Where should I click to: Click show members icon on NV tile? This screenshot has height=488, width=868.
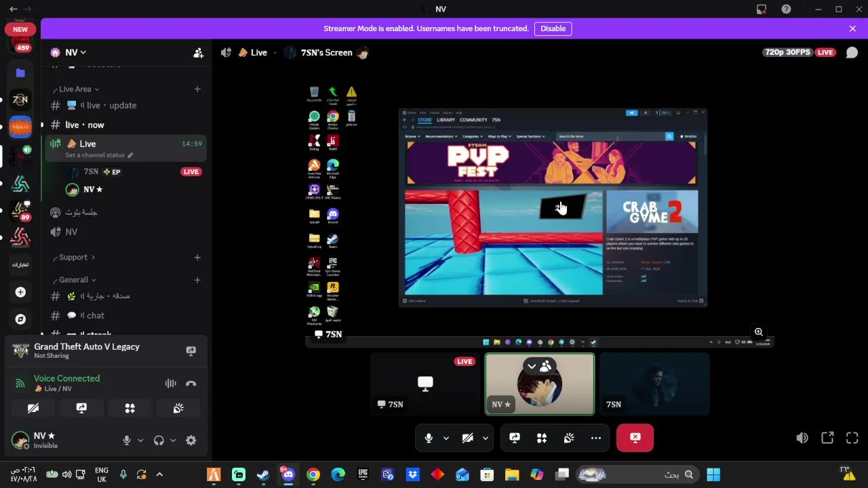pos(546,367)
